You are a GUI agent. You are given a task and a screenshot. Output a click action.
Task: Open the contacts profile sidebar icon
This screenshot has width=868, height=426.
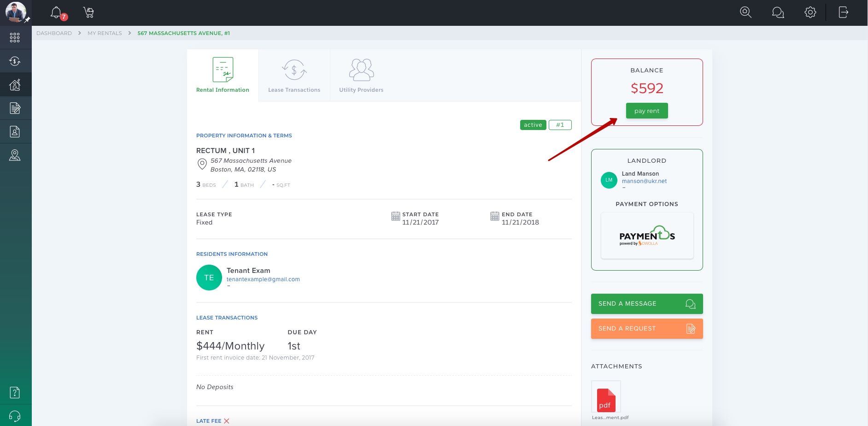[15, 132]
